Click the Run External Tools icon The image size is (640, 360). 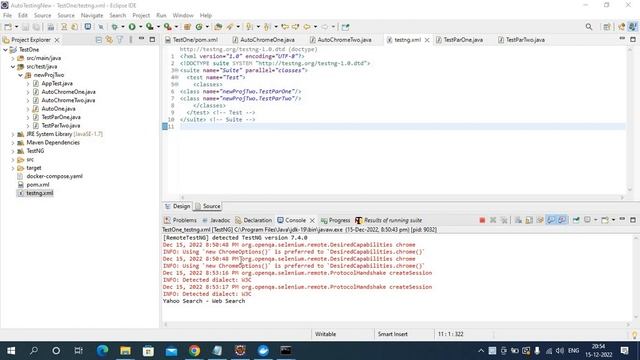[x=168, y=27]
